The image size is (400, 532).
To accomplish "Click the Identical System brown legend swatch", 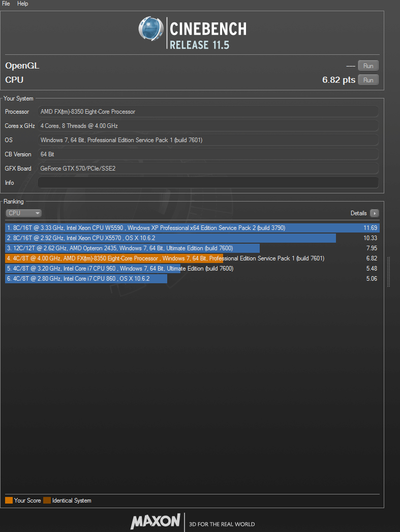I will (x=47, y=501).
